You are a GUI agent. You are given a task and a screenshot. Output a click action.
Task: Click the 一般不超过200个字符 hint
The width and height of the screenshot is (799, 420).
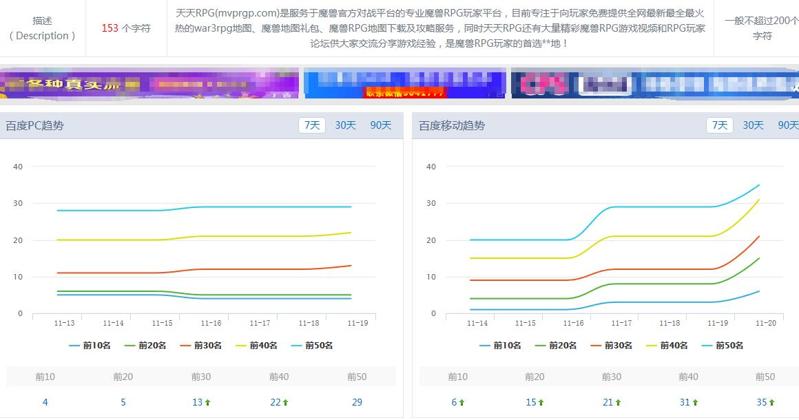pyautogui.click(x=762, y=28)
